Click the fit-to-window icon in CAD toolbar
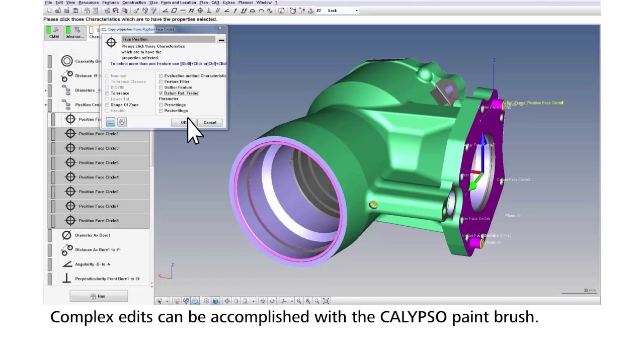Screen dimensions: 644x362 326,301
